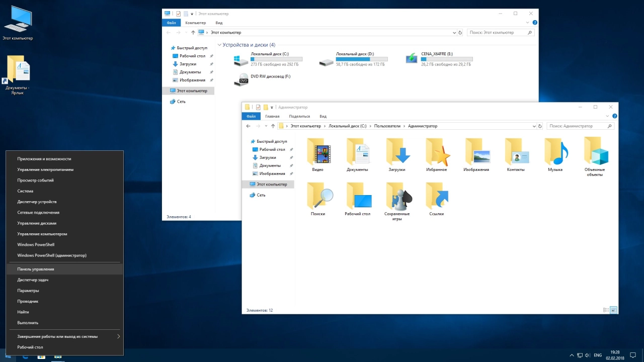Viewport: 644px width, 362px height.
Task: Click the ENG language indicator in taskbar
Action: click(x=598, y=355)
